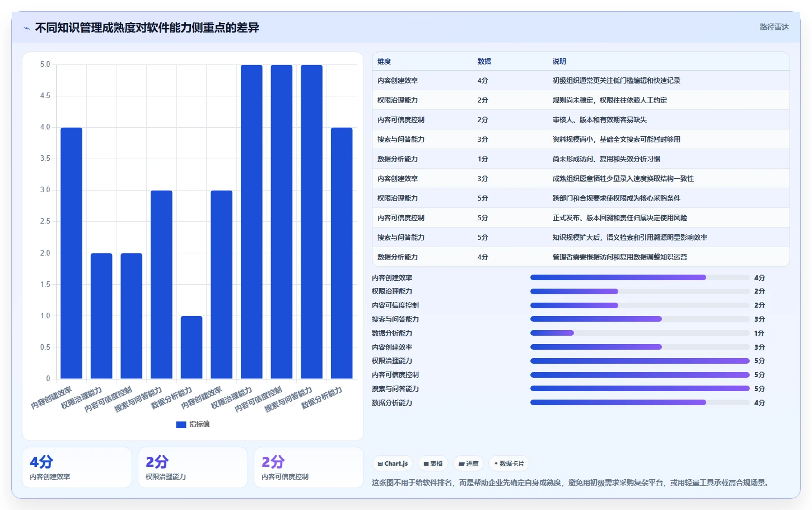This screenshot has width=812, height=510.
Task: Select the cell 资料规模尚小，基础全文搜索可能暂时够用
Action: pyautogui.click(x=617, y=140)
